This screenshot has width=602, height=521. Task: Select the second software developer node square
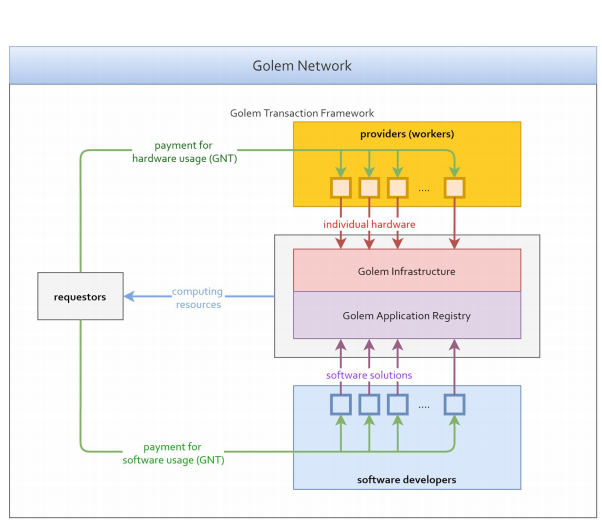369,404
